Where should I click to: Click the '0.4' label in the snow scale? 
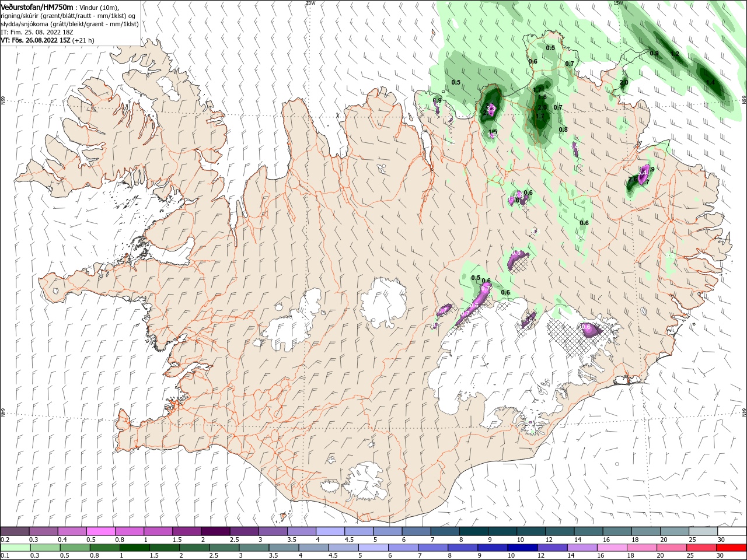[x=62, y=540]
